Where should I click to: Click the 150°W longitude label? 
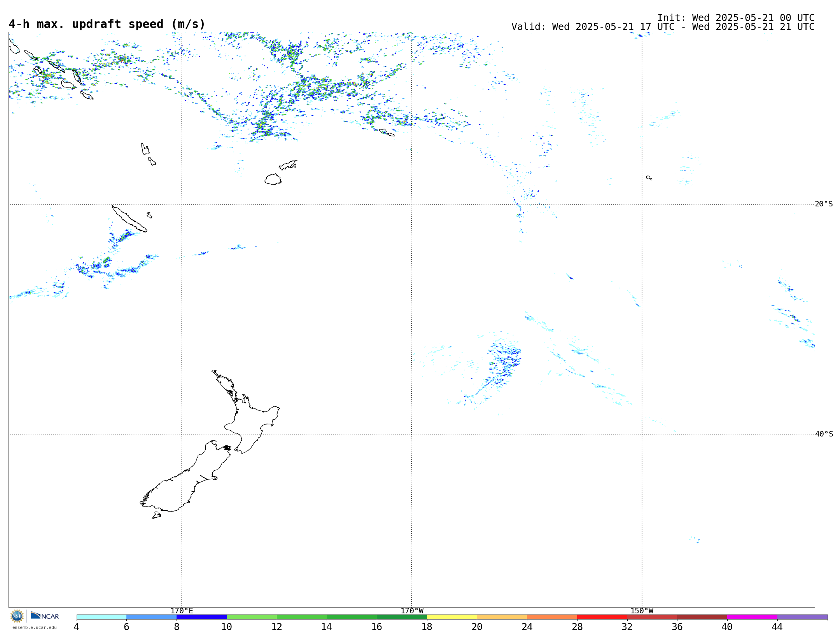pos(642,611)
